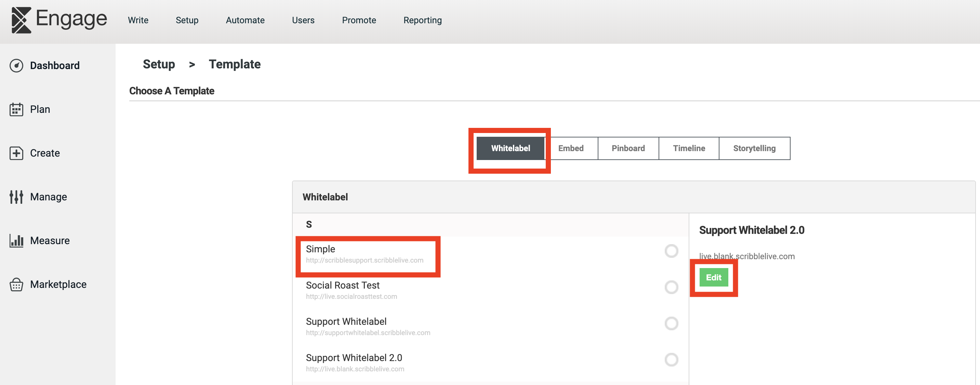Click Support Whitelabel 2.0 in the list

pos(354,357)
